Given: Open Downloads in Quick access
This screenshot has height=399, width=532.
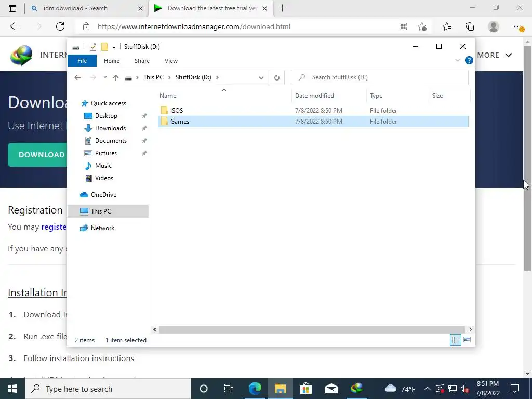Looking at the screenshot, I should coord(110,128).
